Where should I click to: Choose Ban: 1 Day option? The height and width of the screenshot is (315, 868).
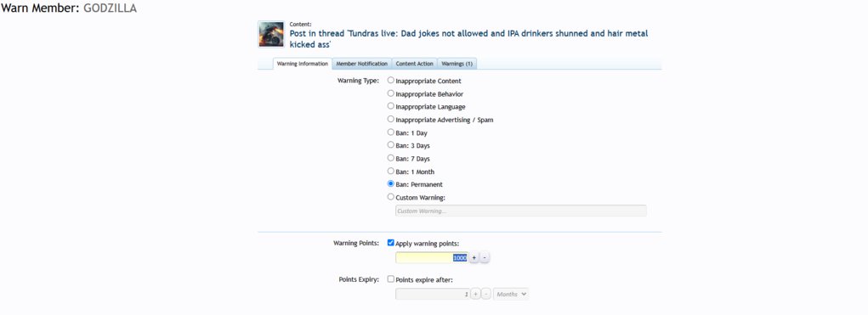(391, 132)
